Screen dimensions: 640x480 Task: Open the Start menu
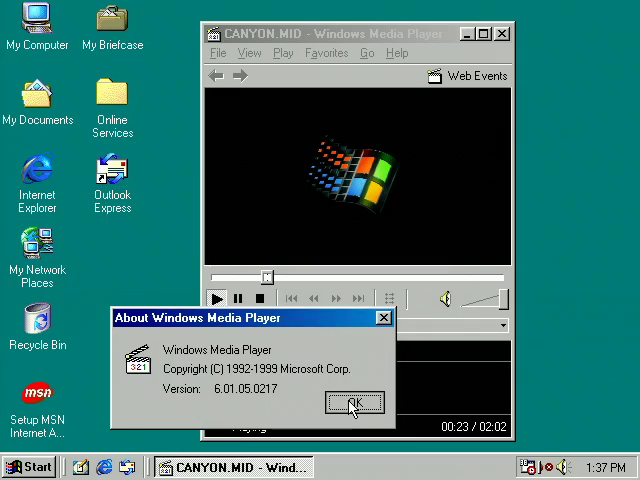29,467
